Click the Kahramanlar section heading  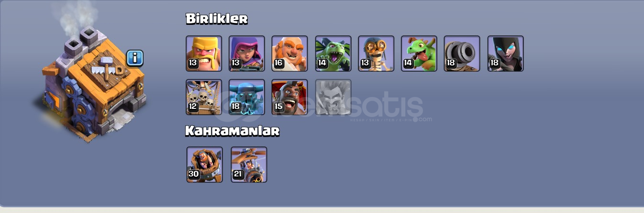coord(233,131)
